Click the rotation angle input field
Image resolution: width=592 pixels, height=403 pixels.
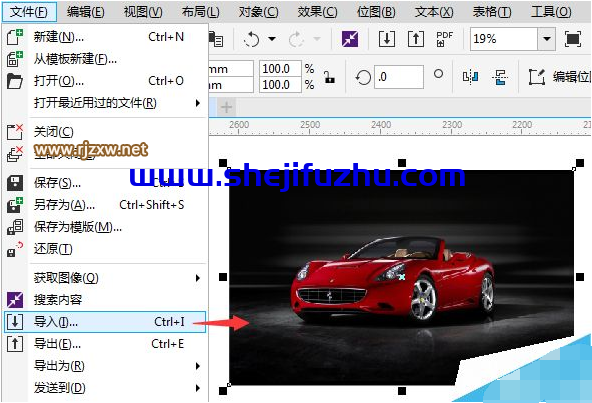pos(399,77)
